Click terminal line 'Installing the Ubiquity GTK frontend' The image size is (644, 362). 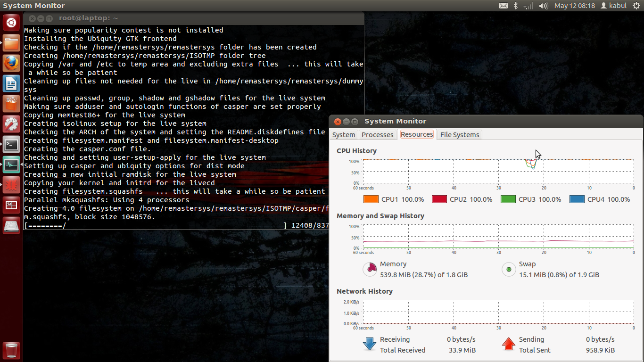pos(100,39)
